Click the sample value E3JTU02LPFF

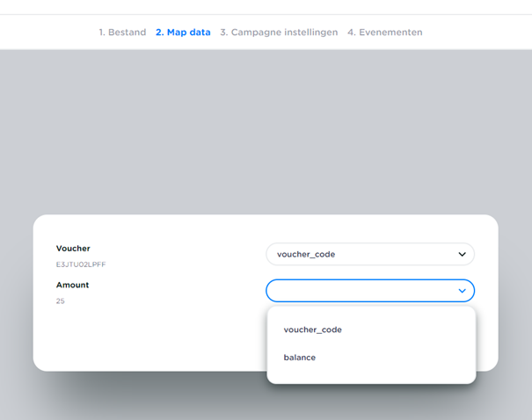click(x=81, y=264)
